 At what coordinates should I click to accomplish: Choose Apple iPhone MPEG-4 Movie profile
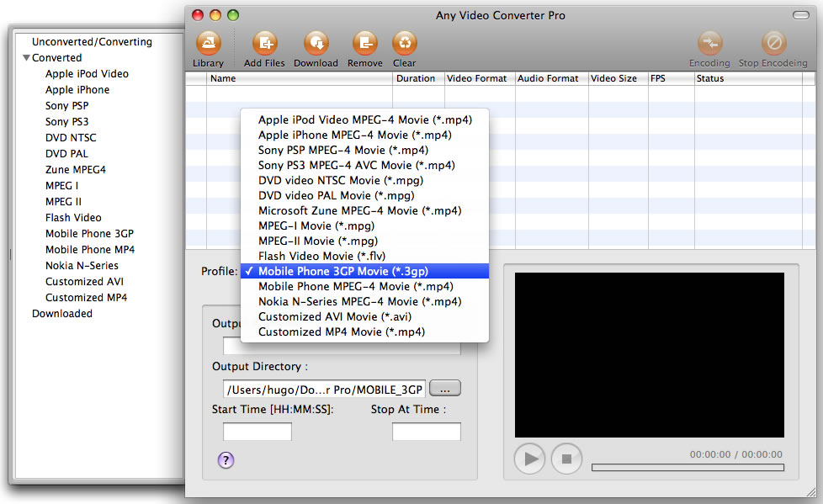pos(364,135)
